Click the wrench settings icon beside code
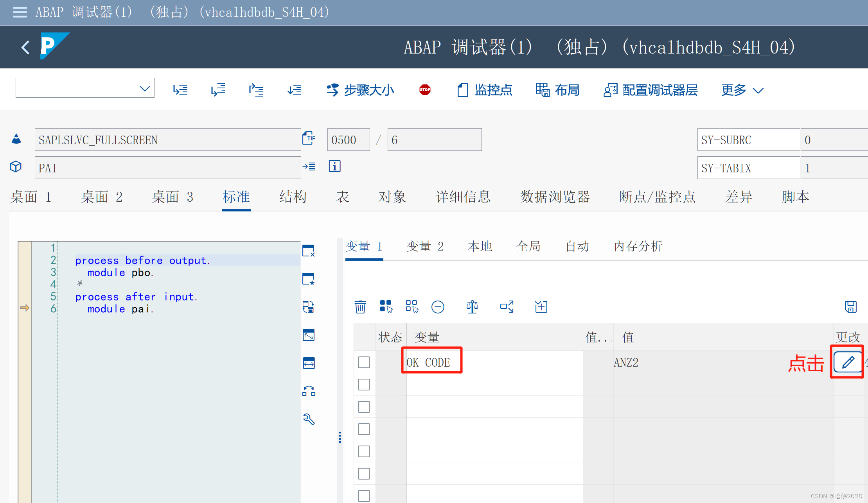Viewport: 868px width, 503px height. pos(309,419)
